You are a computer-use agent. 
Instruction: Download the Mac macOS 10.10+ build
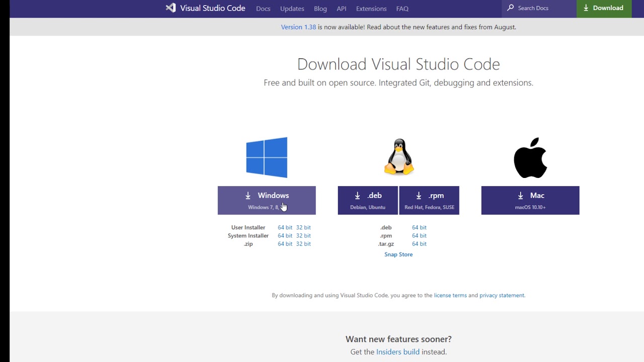pos(530,200)
